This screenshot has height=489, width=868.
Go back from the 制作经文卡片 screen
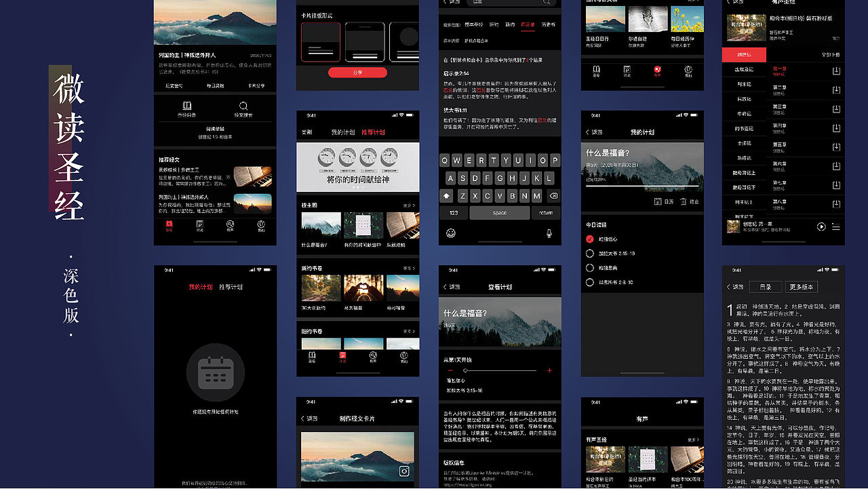coord(309,418)
